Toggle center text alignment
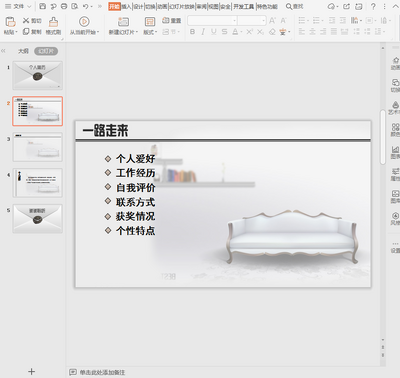The height and width of the screenshot is (378, 400). (x=312, y=32)
